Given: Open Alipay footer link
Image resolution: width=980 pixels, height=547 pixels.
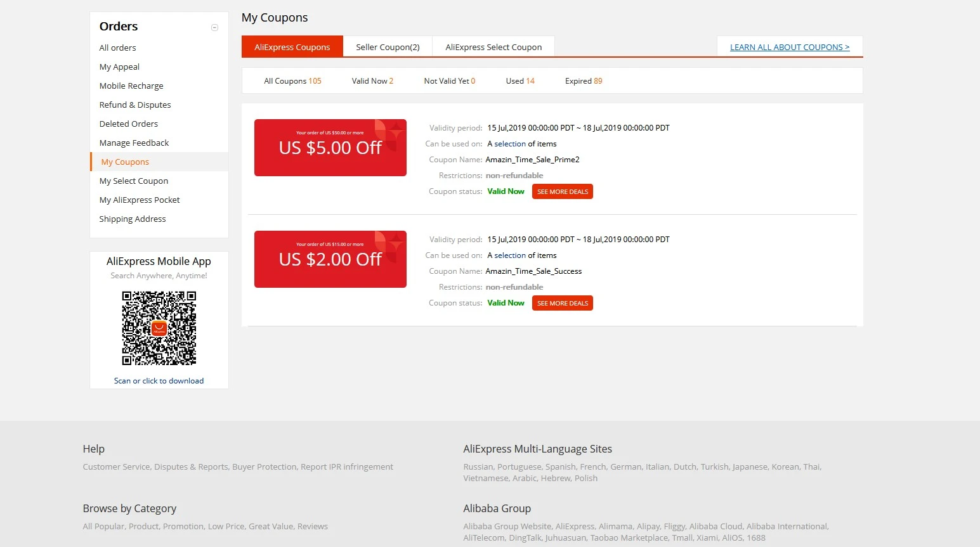Looking at the screenshot, I should point(648,527).
